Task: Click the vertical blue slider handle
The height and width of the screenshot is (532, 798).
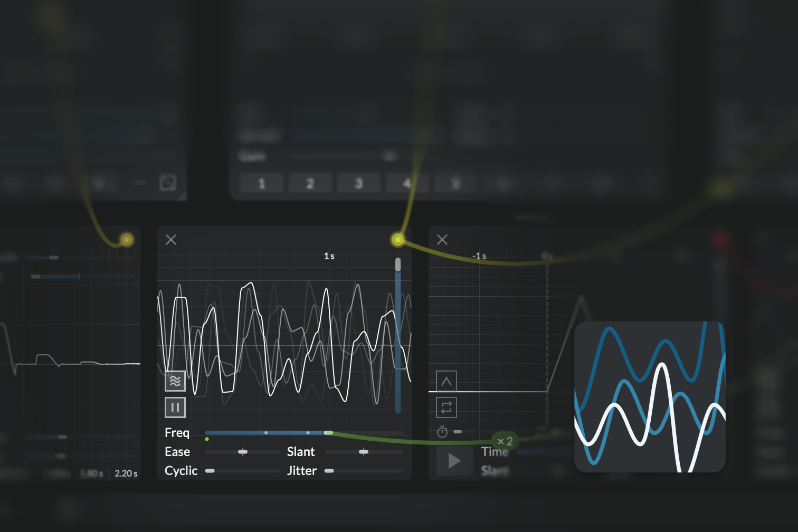Action: point(398,264)
